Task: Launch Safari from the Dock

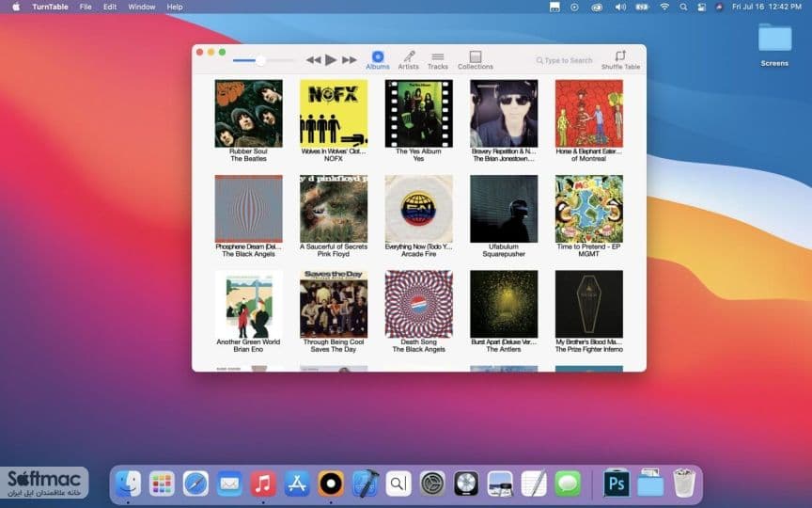Action: pos(195,484)
